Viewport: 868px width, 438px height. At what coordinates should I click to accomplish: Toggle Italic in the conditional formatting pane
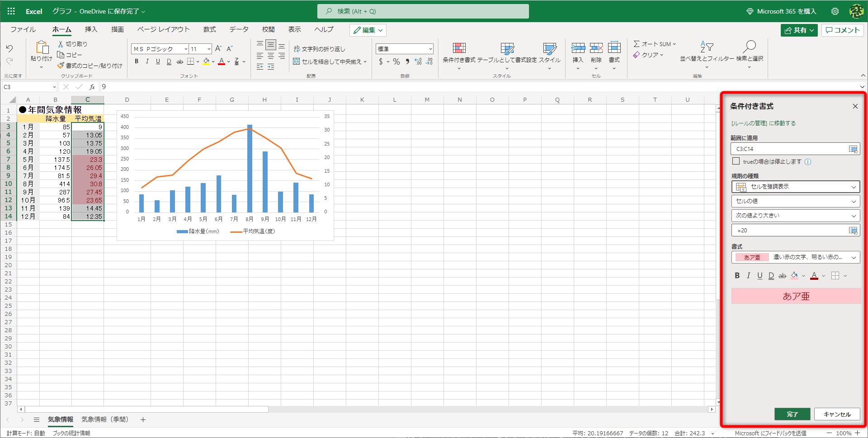click(749, 276)
